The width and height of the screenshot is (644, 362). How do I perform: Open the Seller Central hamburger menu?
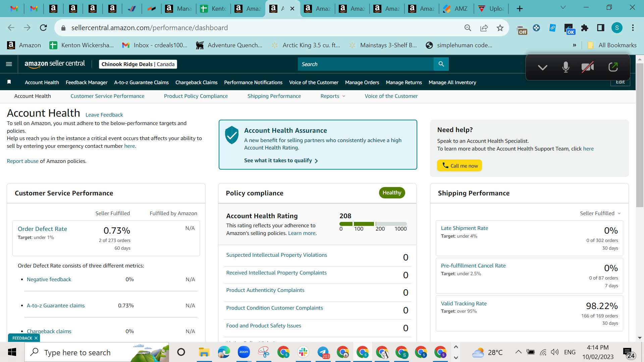click(9, 64)
